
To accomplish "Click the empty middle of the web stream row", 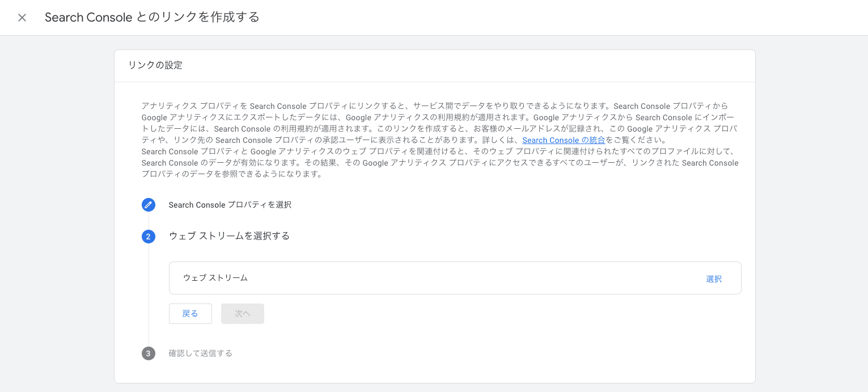I will click(454, 278).
